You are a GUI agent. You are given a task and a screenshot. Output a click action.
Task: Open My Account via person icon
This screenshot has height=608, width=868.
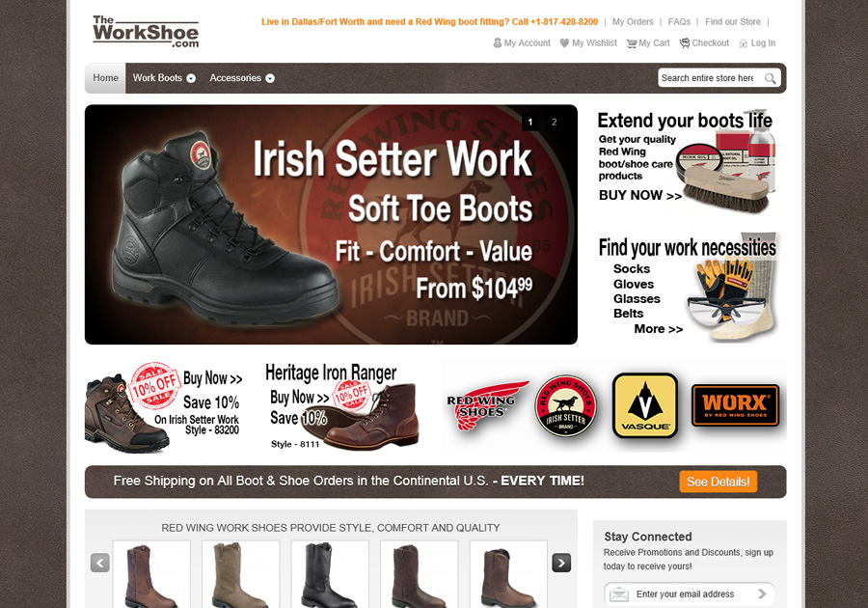[497, 42]
